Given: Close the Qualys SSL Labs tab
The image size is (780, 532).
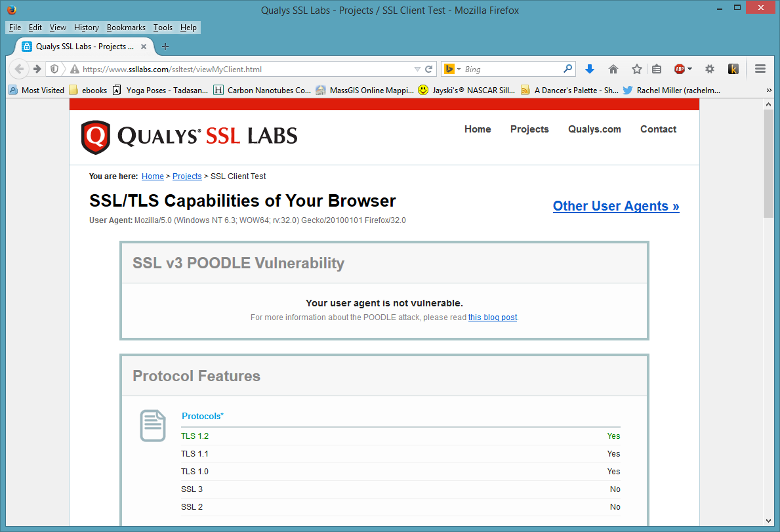Looking at the screenshot, I should coord(144,46).
